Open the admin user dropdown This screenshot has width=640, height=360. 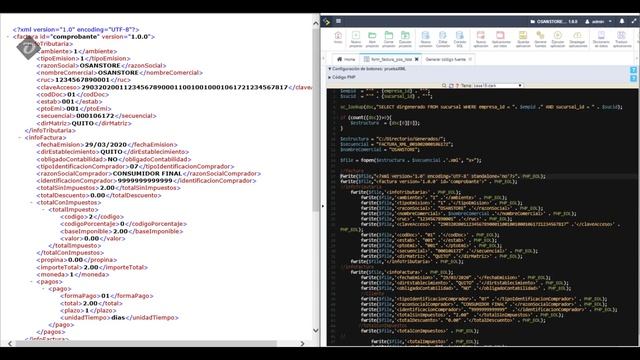coord(598,21)
